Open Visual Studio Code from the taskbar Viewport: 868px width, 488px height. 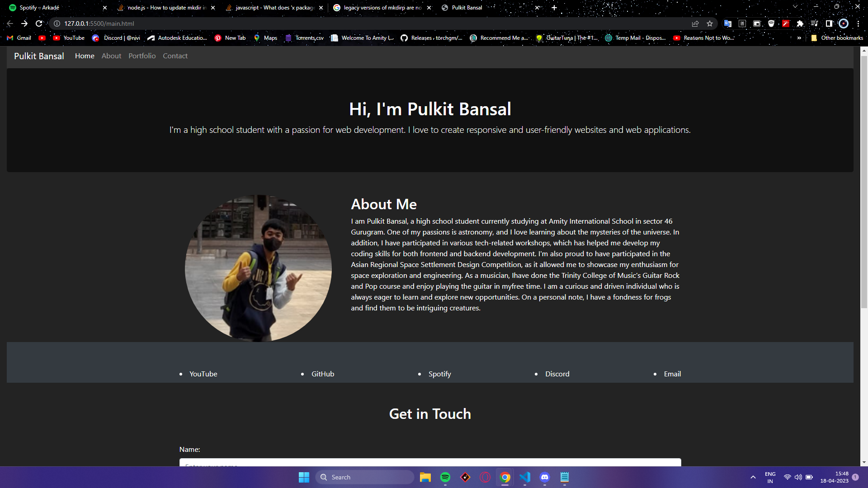(x=525, y=477)
